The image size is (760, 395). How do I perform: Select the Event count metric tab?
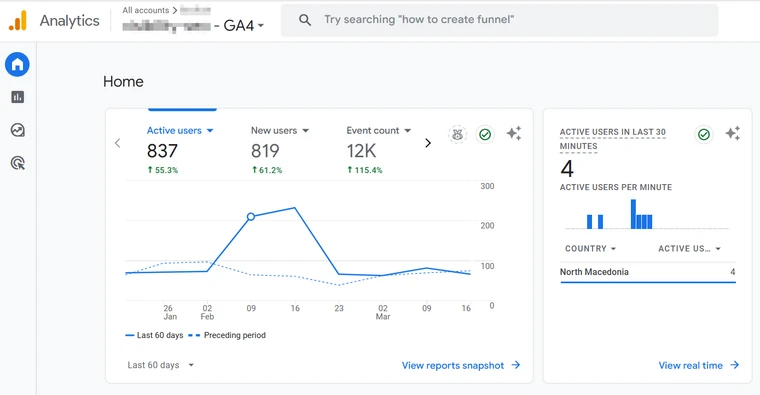click(379, 150)
